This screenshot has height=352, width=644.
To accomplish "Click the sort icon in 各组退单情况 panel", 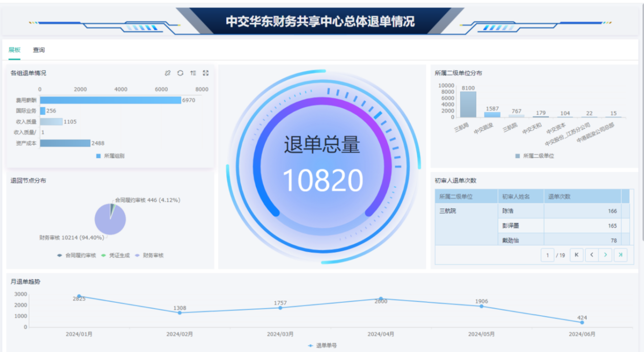I will (193, 73).
